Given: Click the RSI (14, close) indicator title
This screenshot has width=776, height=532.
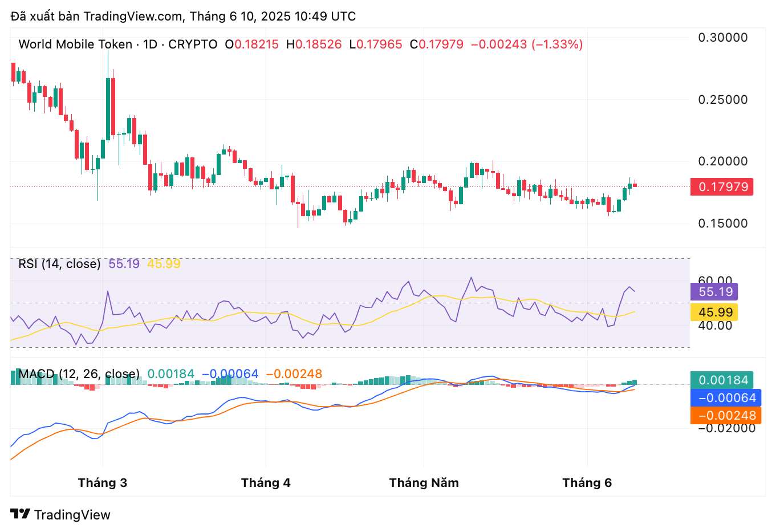Looking at the screenshot, I should point(59,263).
